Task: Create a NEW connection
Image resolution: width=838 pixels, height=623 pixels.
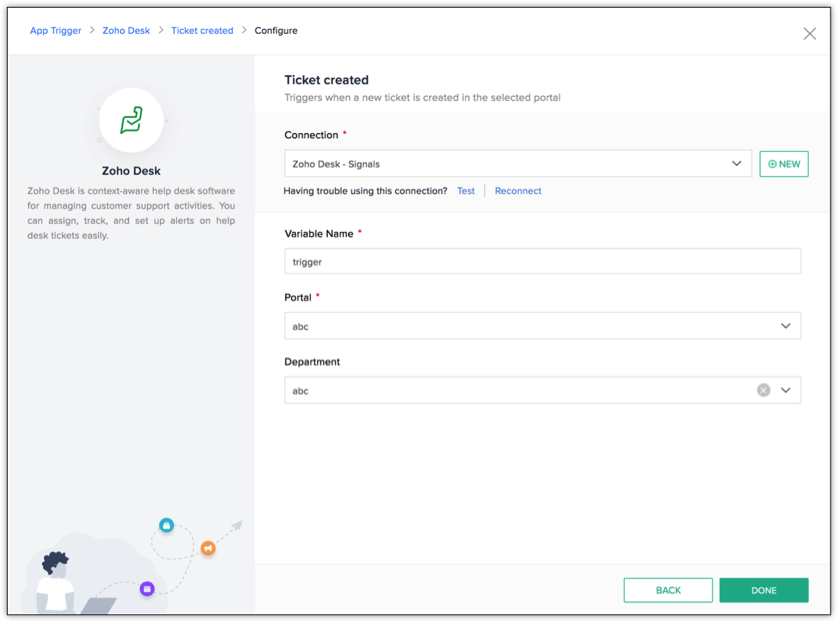Action: click(784, 164)
